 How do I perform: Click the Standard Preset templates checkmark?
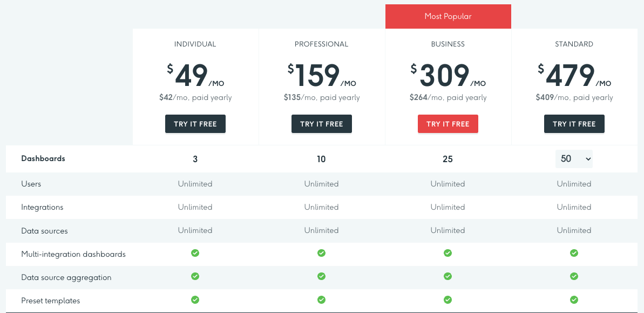click(574, 299)
